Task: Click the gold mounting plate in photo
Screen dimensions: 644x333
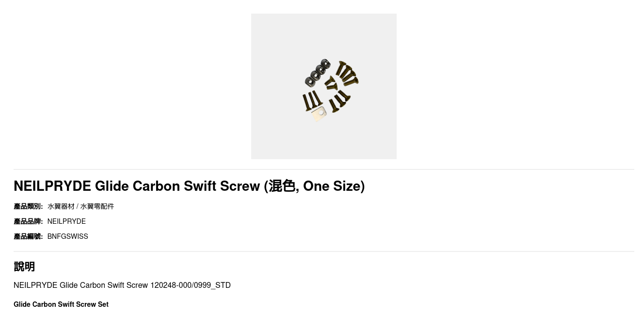Action: click(319, 115)
